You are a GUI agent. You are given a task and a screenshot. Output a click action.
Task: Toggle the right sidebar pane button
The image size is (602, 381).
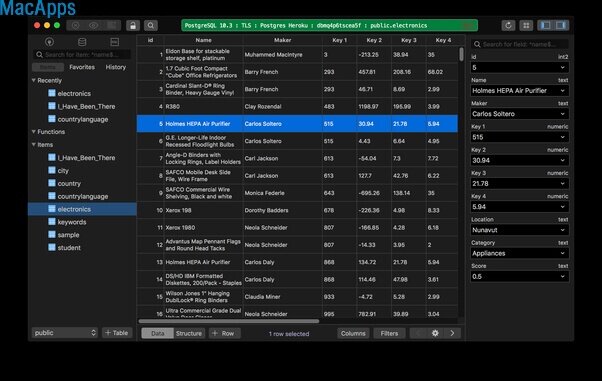pos(561,25)
